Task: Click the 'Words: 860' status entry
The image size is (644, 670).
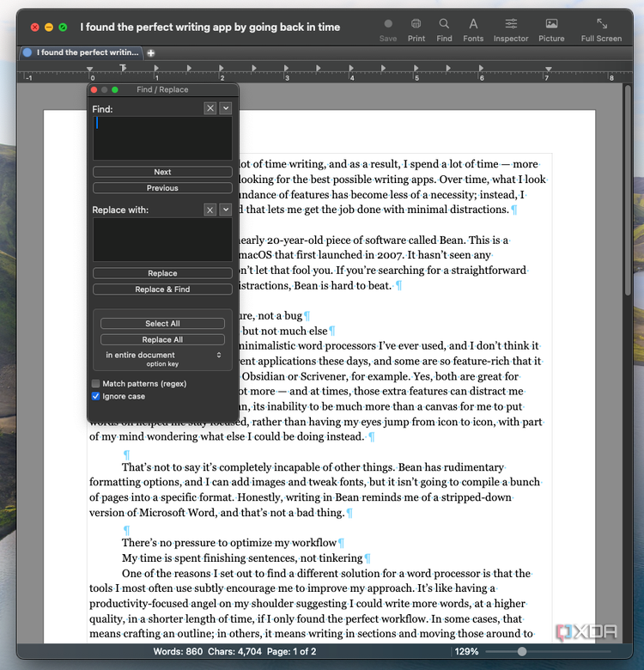Action: 178,652
